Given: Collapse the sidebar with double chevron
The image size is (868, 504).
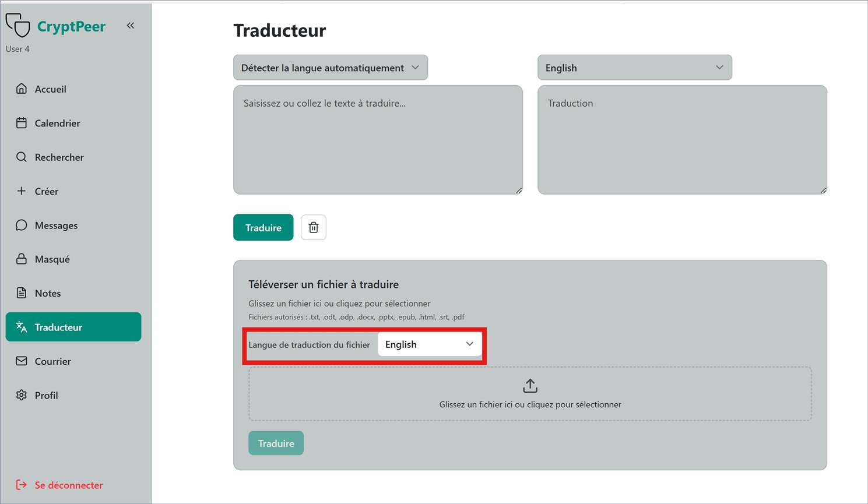Looking at the screenshot, I should pos(131,26).
